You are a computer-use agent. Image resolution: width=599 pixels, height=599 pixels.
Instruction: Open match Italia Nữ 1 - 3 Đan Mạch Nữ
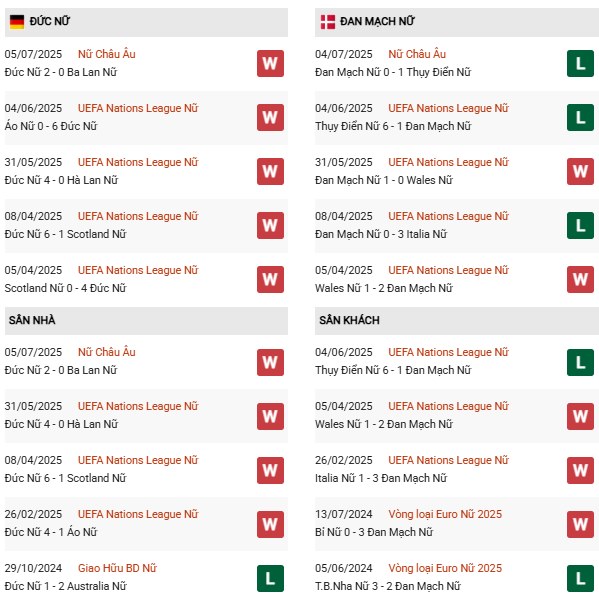pyautogui.click(x=381, y=478)
